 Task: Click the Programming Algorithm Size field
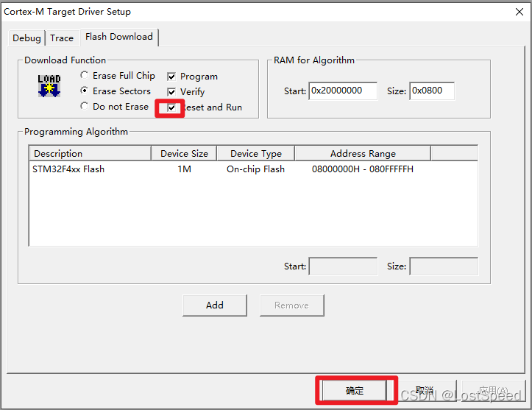coord(444,266)
